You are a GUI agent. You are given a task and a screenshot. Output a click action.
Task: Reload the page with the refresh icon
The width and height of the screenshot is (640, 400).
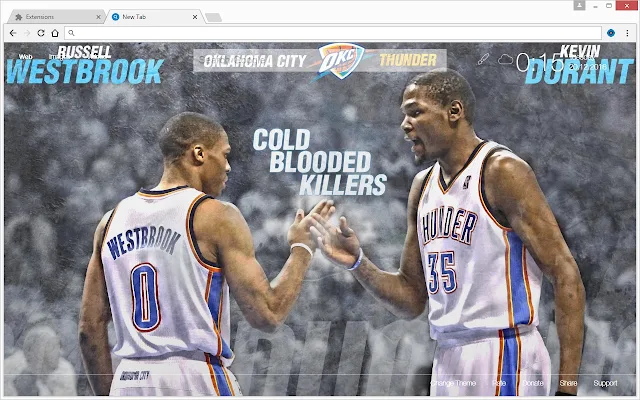pyautogui.click(x=41, y=33)
